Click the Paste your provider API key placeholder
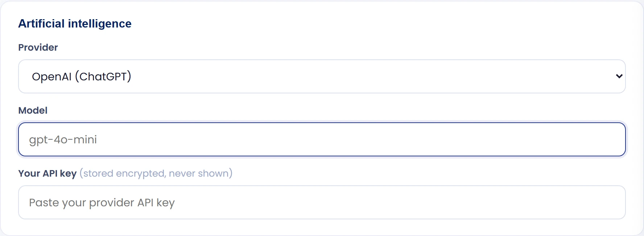644x236 pixels. pyautogui.click(x=102, y=203)
